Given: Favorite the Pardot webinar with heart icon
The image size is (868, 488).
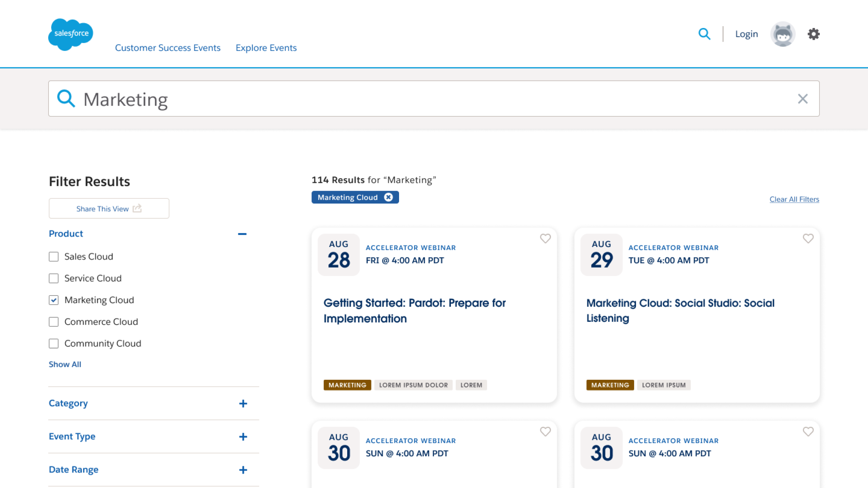Looking at the screenshot, I should point(545,238).
